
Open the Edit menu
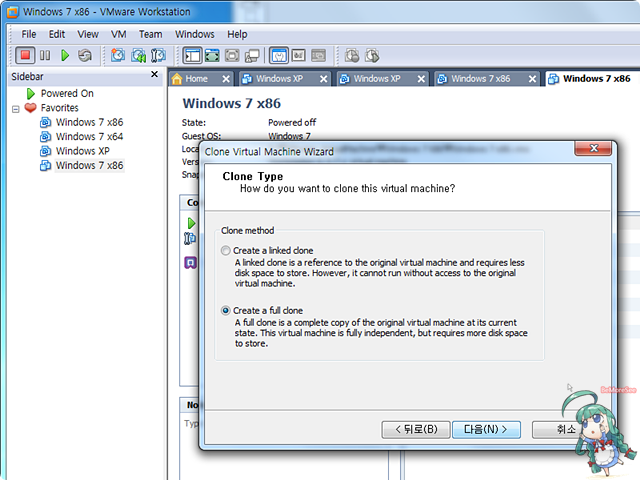pos(57,34)
